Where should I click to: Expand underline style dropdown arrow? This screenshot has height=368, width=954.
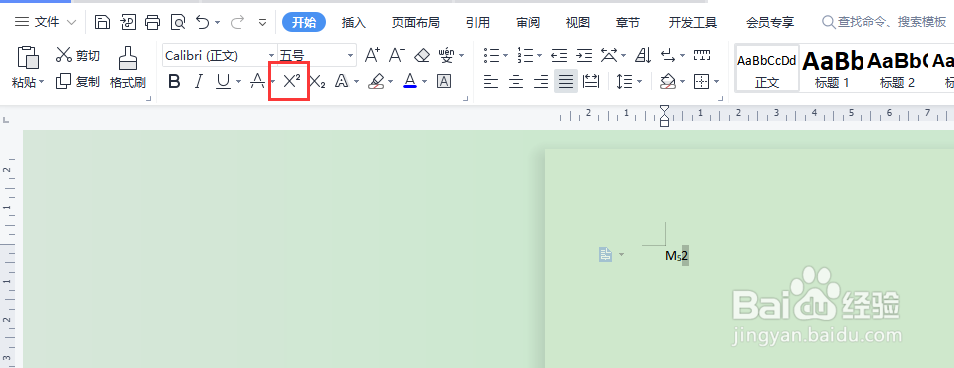pyautogui.click(x=238, y=82)
